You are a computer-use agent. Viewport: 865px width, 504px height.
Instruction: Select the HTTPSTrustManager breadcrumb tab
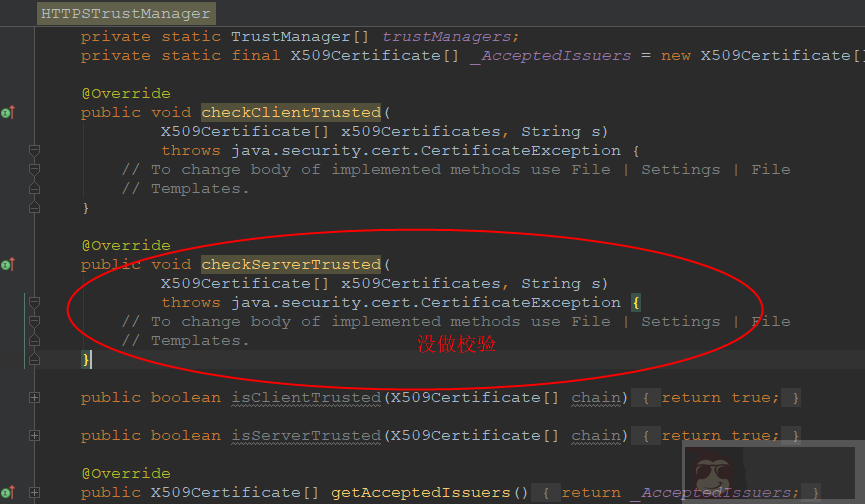coord(126,14)
